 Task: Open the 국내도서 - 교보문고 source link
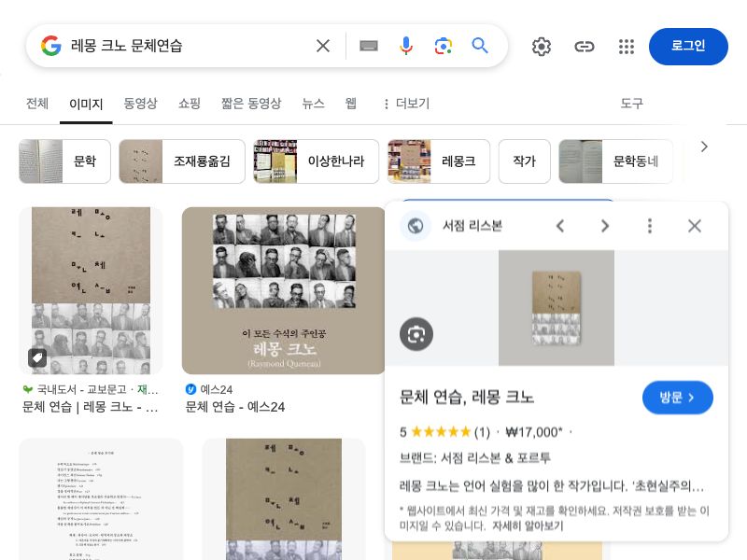(91, 389)
